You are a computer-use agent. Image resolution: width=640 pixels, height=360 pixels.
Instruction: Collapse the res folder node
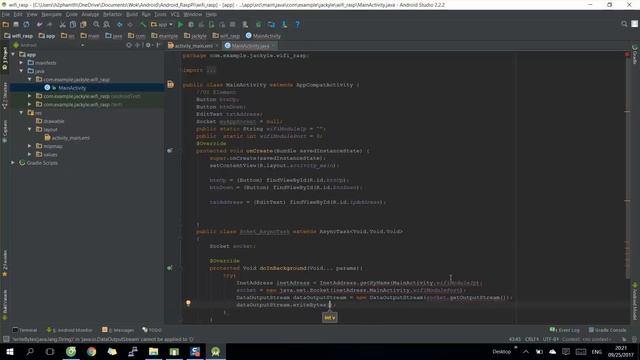pyautogui.click(x=21, y=113)
